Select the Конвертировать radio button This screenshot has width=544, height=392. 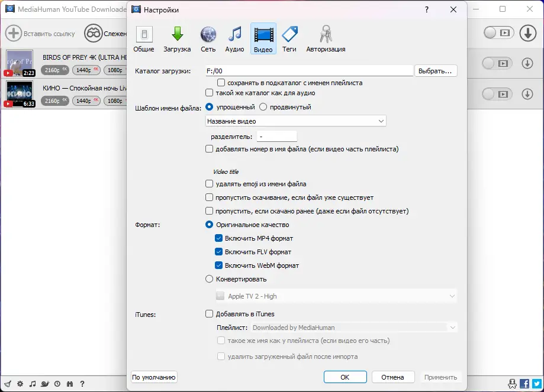(x=209, y=278)
